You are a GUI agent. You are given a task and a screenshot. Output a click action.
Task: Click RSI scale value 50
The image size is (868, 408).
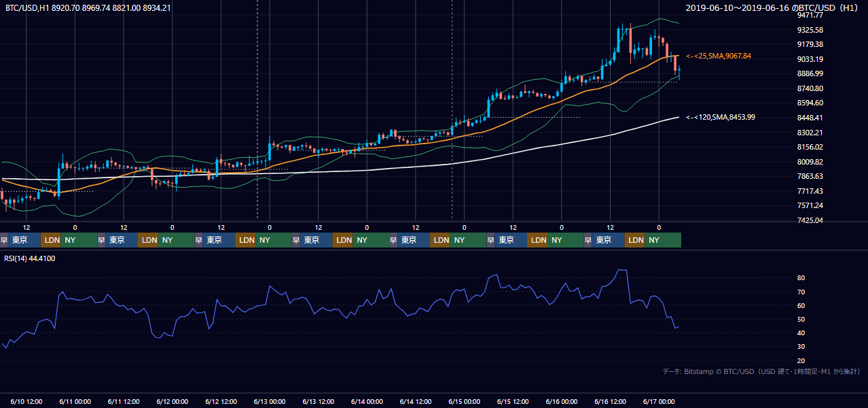[x=801, y=319]
